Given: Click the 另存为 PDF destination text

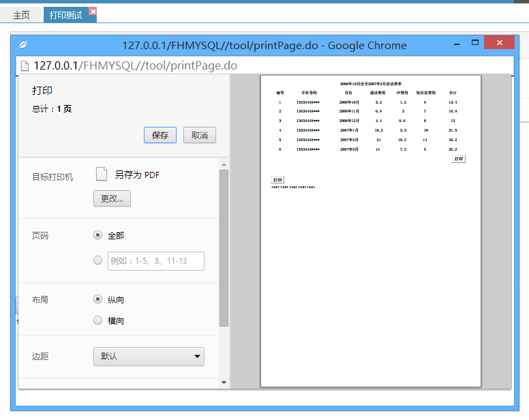Looking at the screenshot, I should 137,175.
